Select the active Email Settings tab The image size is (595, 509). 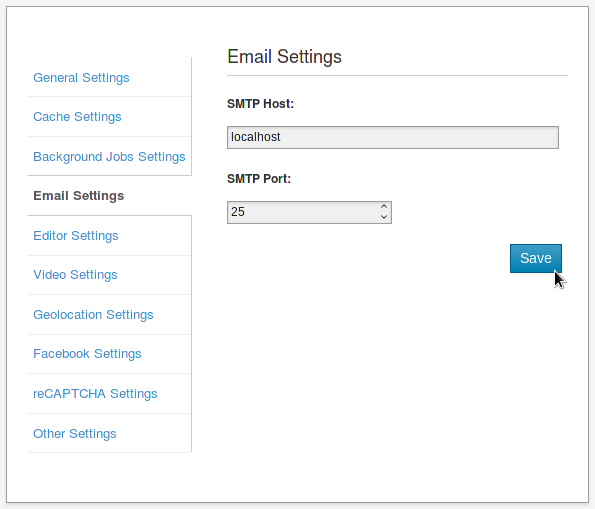(79, 196)
